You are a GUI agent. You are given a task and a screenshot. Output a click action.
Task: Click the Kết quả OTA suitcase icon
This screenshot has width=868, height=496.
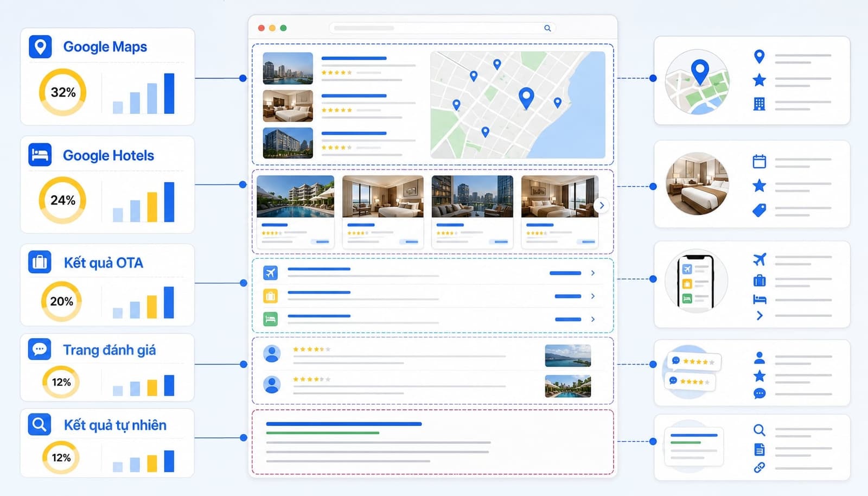40,262
